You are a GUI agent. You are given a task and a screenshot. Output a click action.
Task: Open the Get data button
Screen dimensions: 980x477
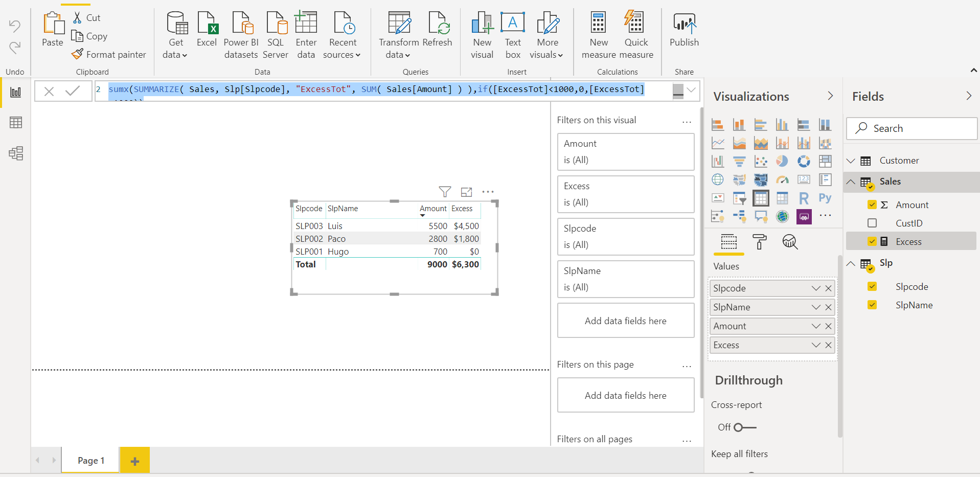176,35
